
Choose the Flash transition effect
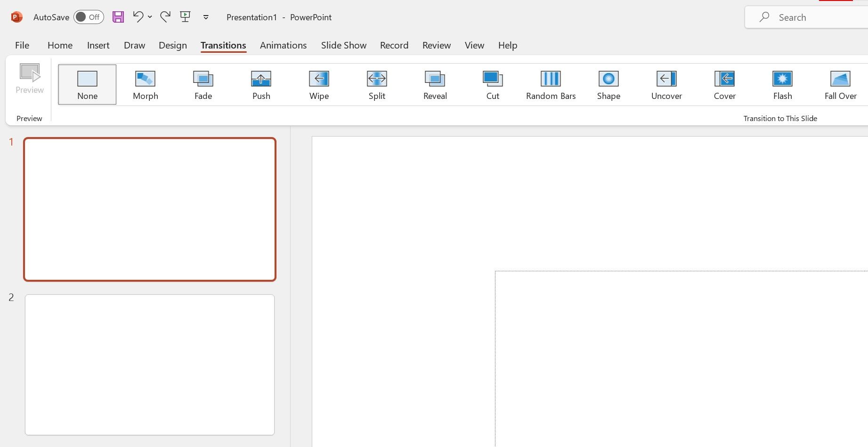pos(782,84)
